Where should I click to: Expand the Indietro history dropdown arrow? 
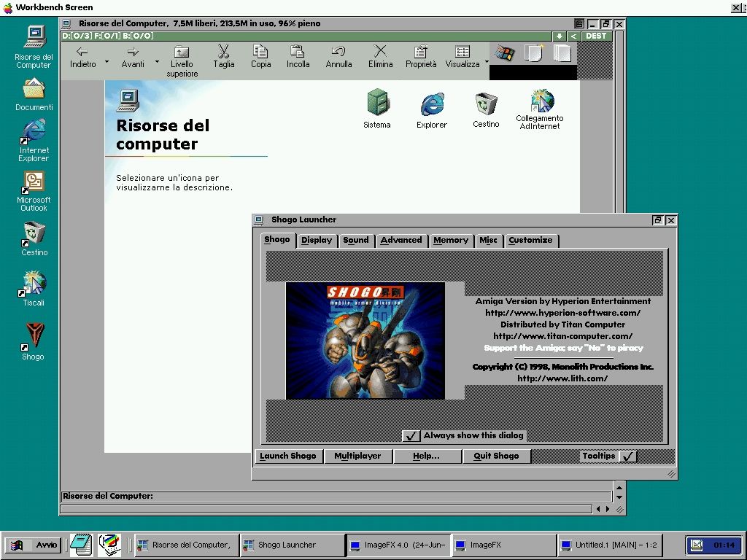107,62
